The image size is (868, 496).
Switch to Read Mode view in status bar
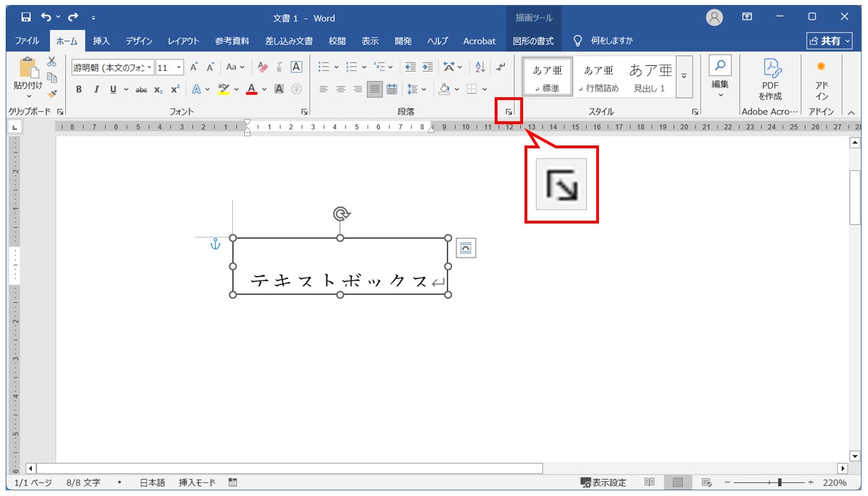649,483
